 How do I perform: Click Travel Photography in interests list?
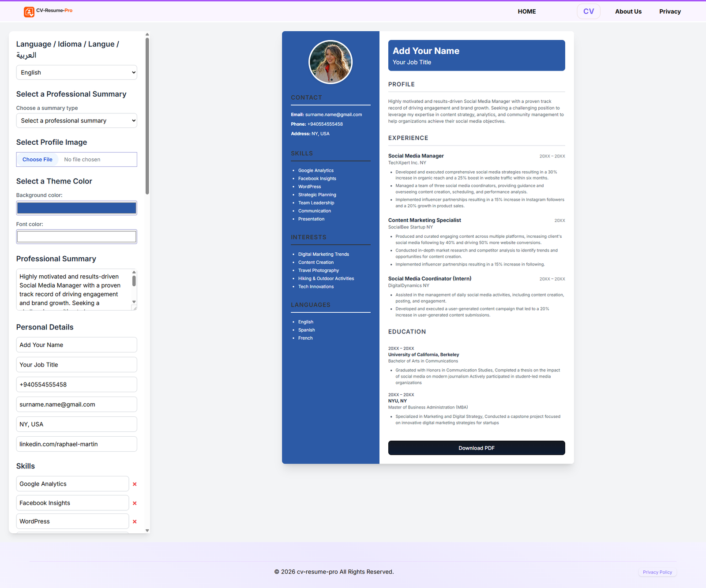click(x=319, y=270)
